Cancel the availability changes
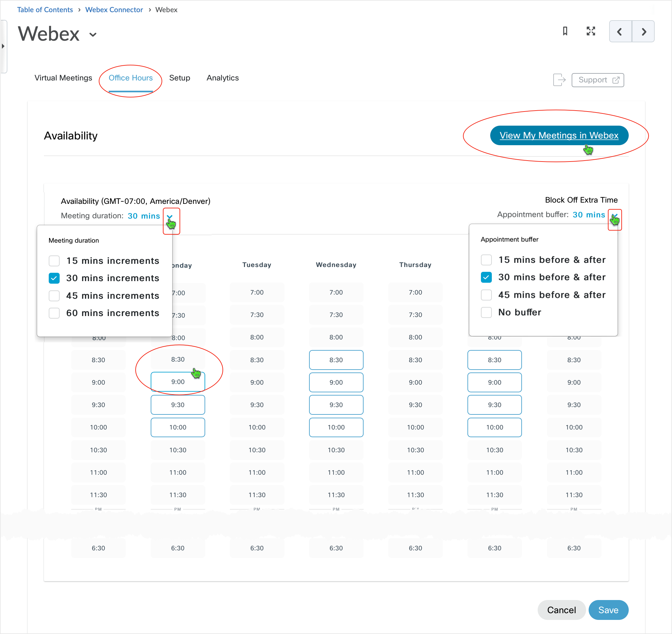The width and height of the screenshot is (672, 634). pyautogui.click(x=561, y=610)
